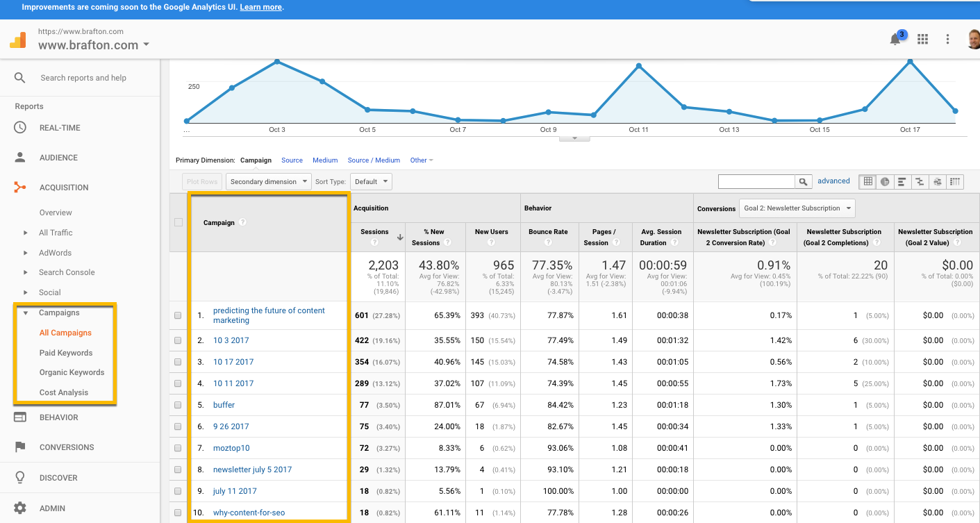Toggle the select-all header checkbox

(178, 222)
